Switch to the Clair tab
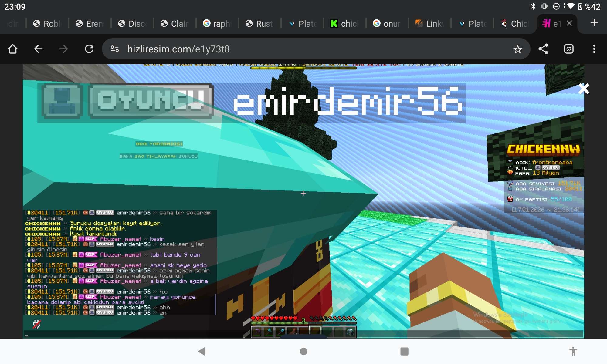This screenshot has width=607, height=364. point(175,23)
